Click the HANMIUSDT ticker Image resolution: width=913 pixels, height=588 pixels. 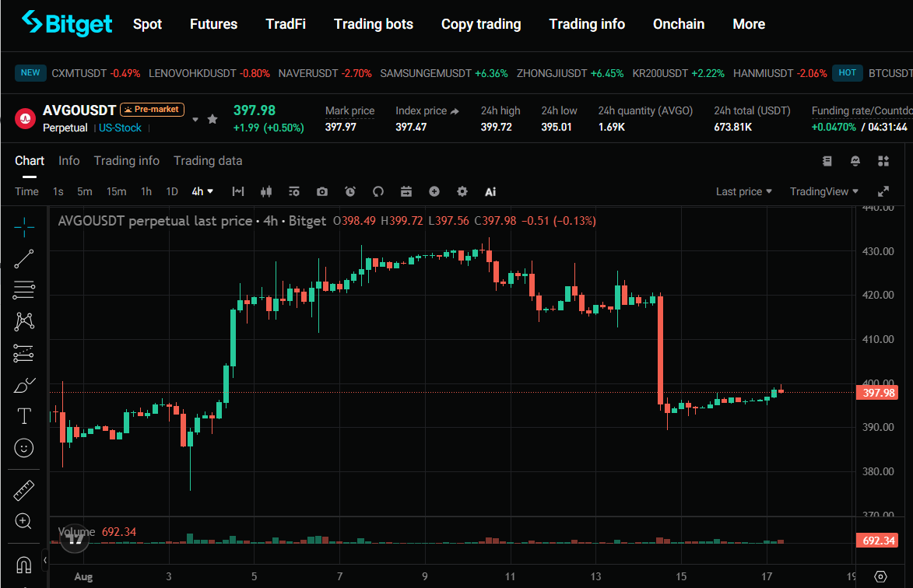coord(780,73)
